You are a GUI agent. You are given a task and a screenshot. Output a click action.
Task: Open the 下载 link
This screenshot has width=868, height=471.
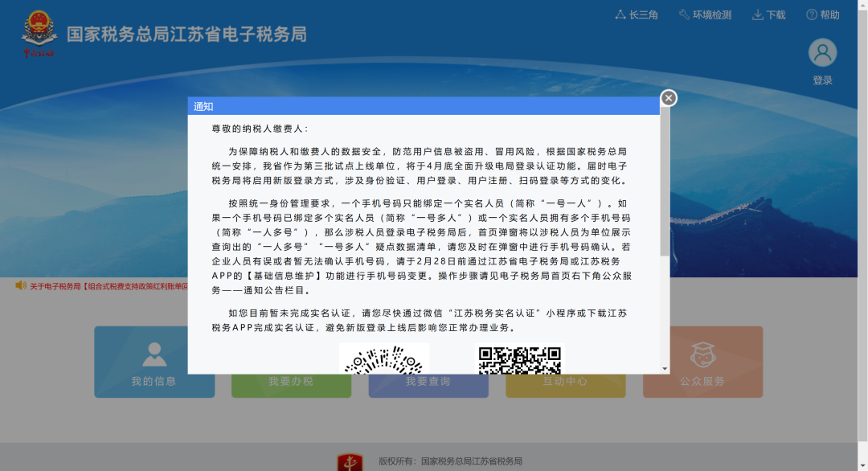click(x=769, y=15)
